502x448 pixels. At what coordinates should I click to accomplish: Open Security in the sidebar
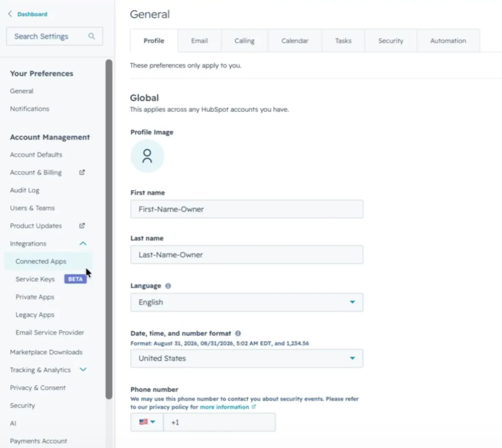point(23,405)
